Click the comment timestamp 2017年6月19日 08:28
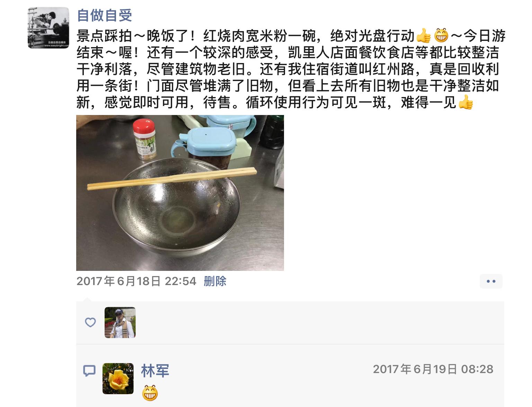 coord(433,369)
